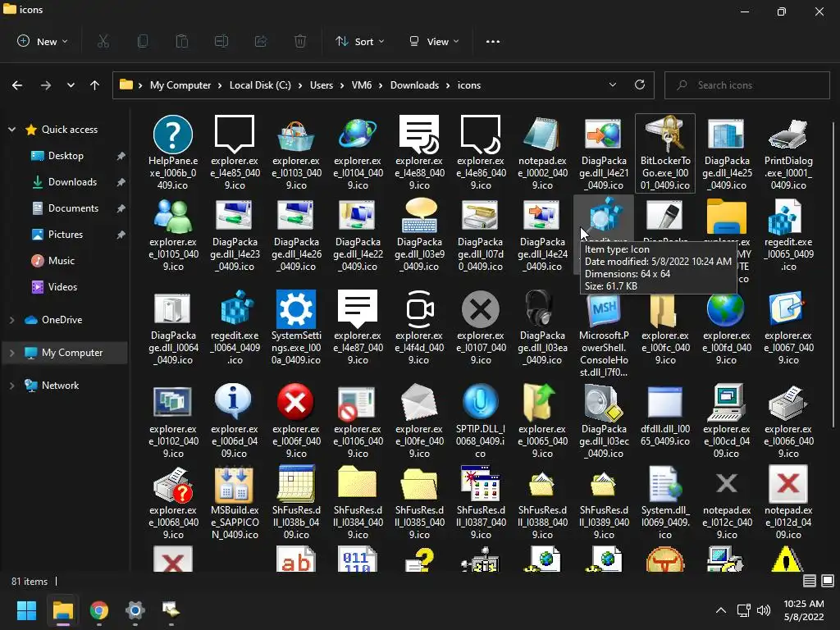Image resolution: width=840 pixels, height=630 pixels.
Task: Select regedit.exe_I0065_0409.ico file
Action: tap(788, 235)
